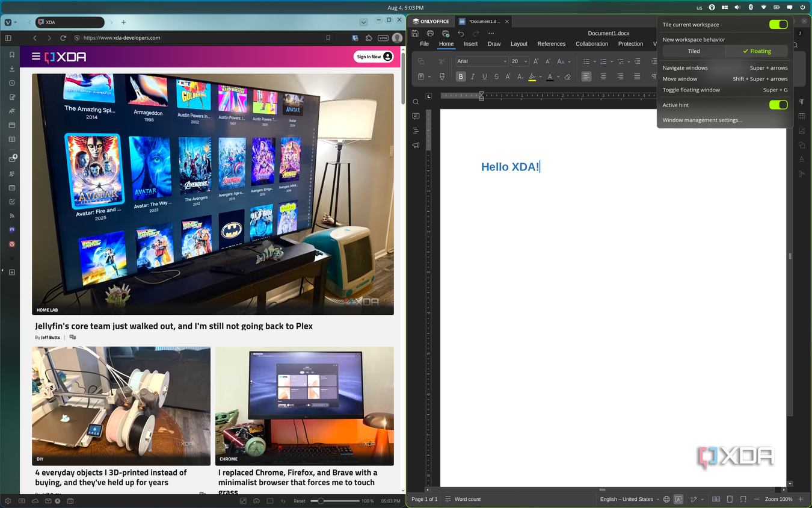Click the Print icon in ONLYOFFICE toolbar
The image size is (812, 508).
point(430,34)
